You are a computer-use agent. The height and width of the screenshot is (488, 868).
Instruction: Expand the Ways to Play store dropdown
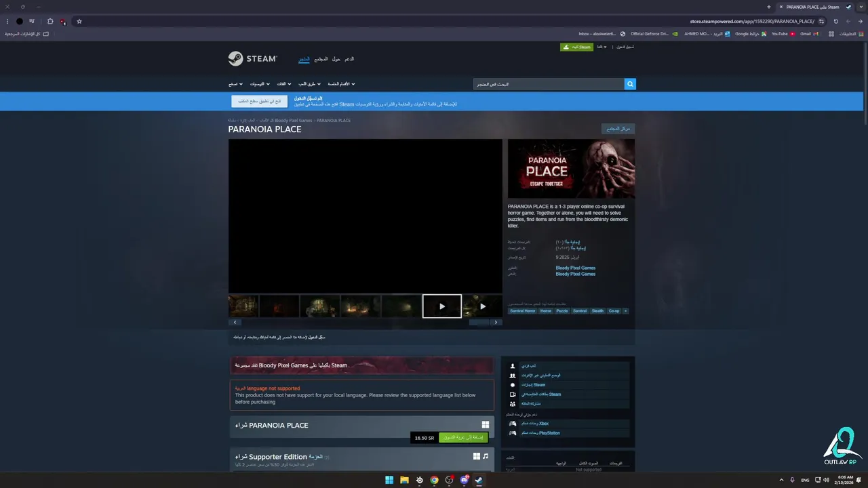point(309,84)
